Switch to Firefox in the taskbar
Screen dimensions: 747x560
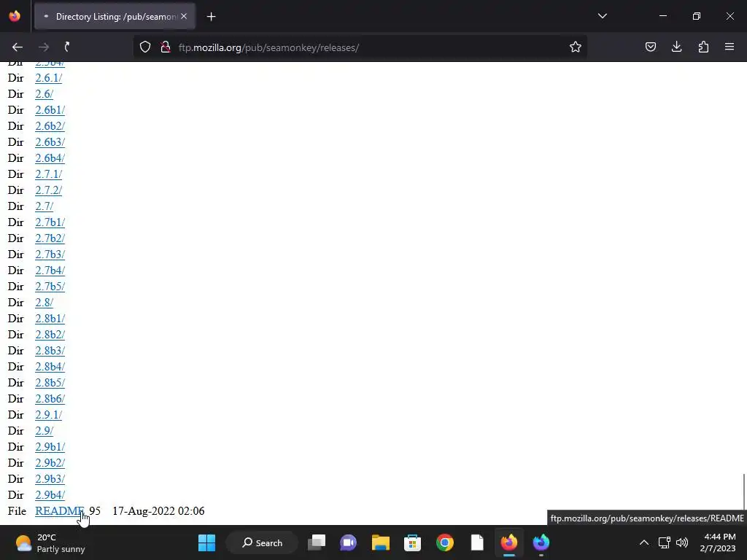click(508, 542)
